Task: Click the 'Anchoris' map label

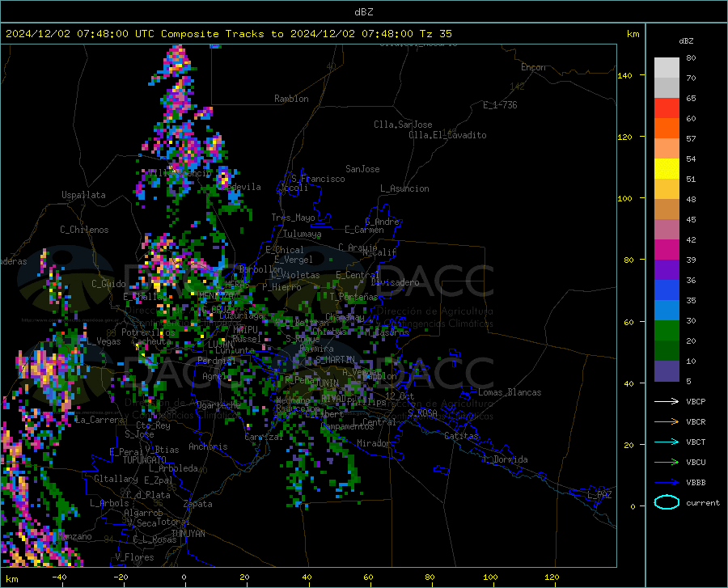Action: pyautogui.click(x=208, y=447)
